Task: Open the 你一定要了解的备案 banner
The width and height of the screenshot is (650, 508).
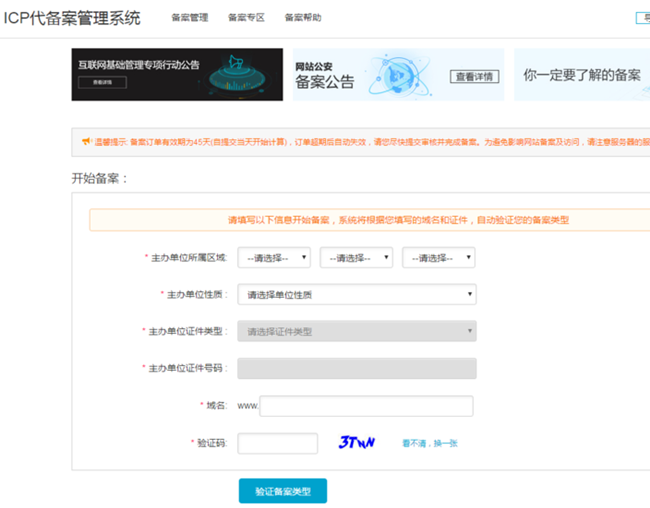Action: (582, 75)
